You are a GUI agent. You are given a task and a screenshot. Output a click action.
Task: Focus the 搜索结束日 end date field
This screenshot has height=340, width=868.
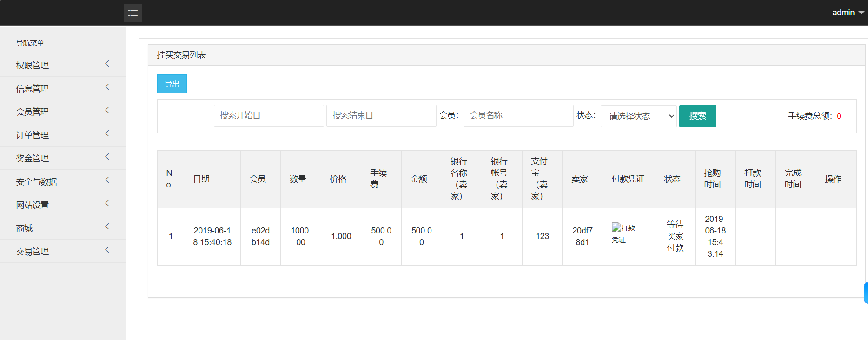[381, 115]
